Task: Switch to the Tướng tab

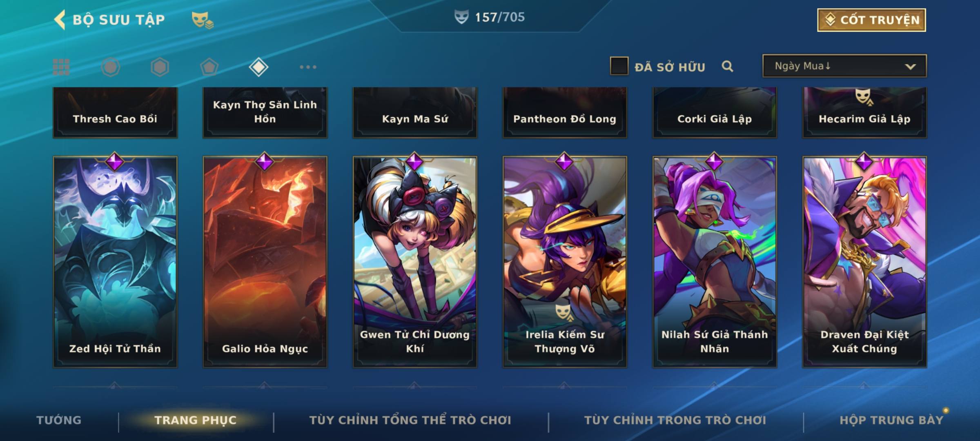Action: pos(59,420)
